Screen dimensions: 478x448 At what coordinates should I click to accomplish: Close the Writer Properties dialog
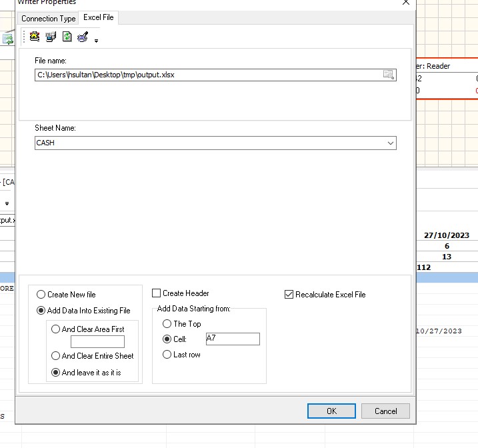(406, 3)
